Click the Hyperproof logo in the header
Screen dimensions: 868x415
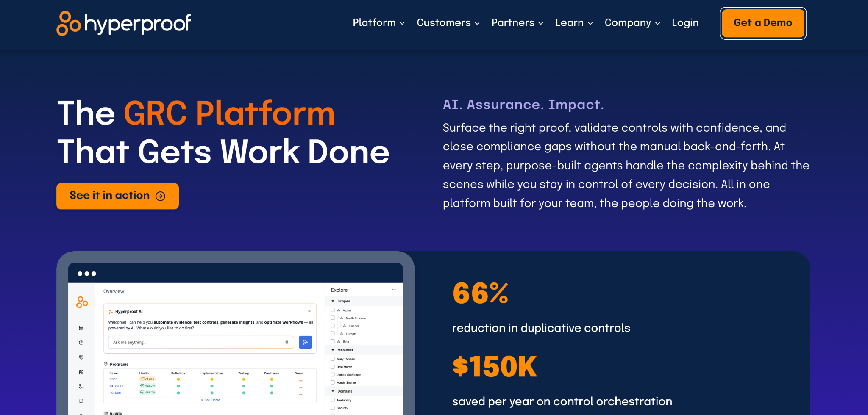coord(124,23)
